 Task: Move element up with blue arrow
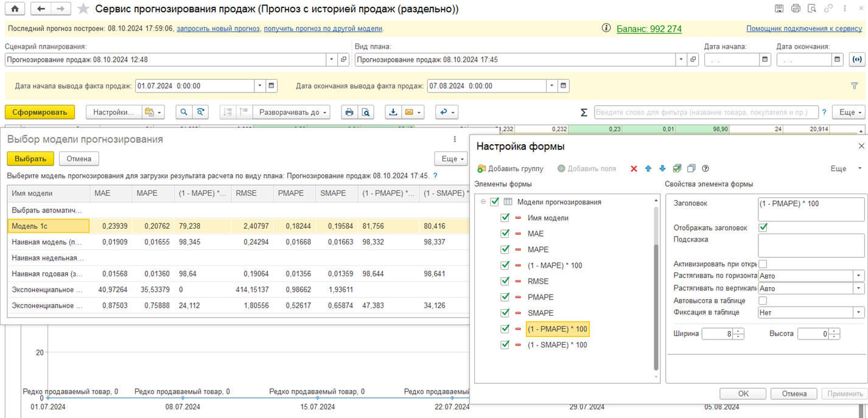coord(648,169)
